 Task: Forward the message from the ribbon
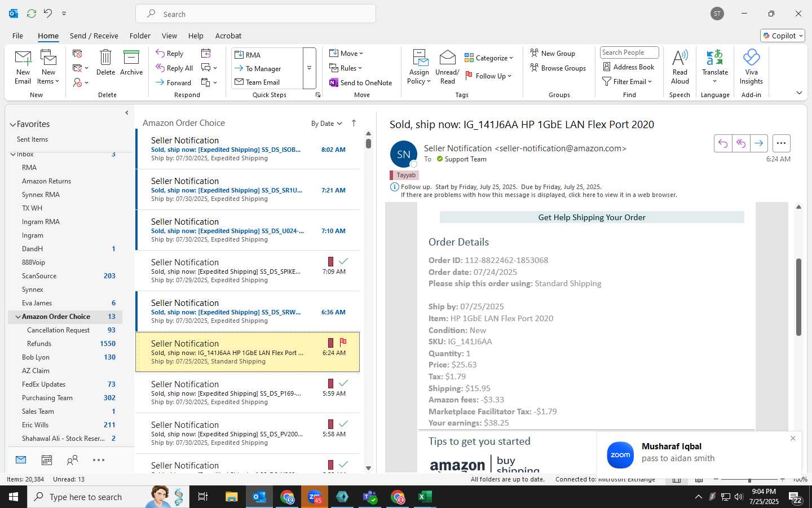coord(174,82)
